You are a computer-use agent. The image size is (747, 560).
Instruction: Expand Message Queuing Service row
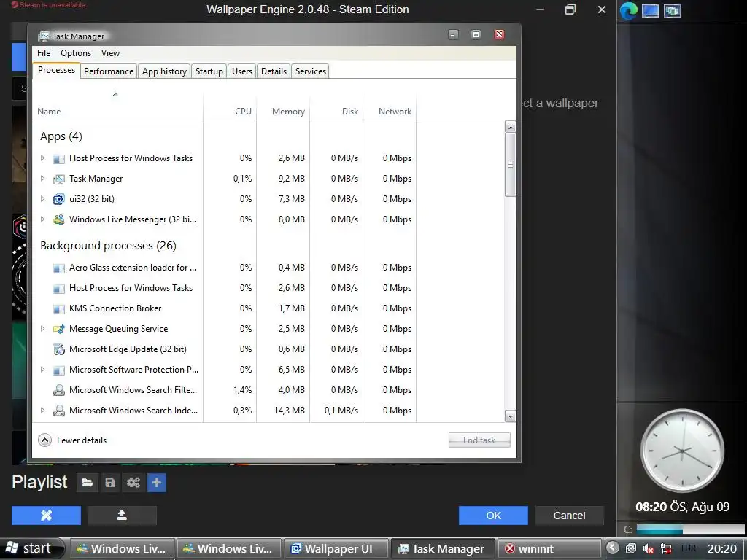[x=42, y=329]
